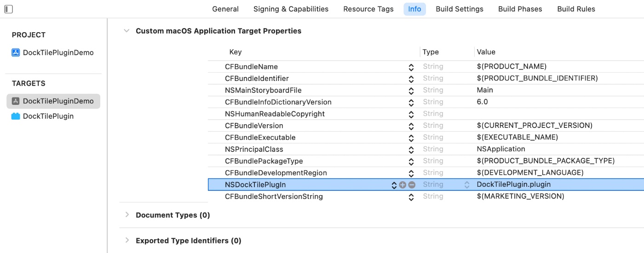Select the DockTilePluginDemo app target icon
This screenshot has width=644, height=253.
[x=16, y=101]
